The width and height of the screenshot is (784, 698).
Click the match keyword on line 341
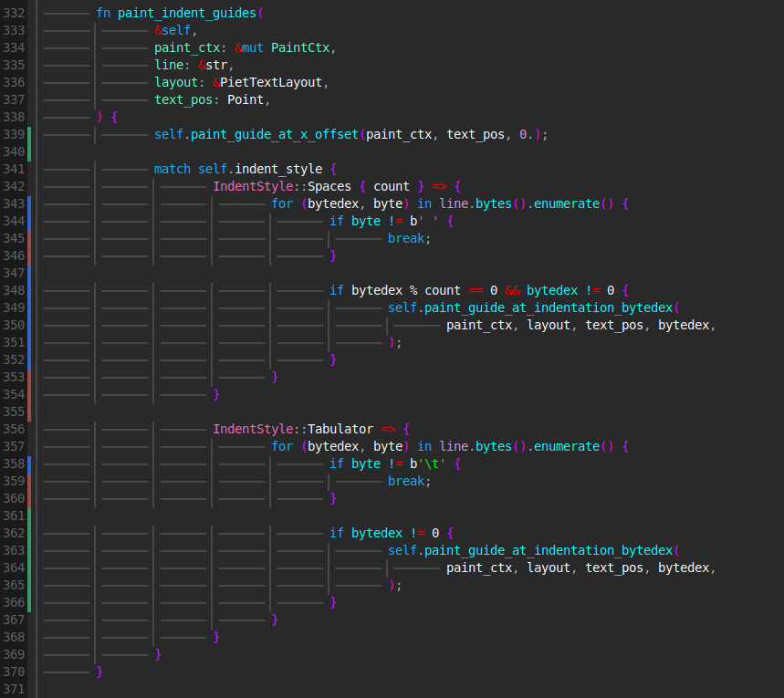coord(172,169)
